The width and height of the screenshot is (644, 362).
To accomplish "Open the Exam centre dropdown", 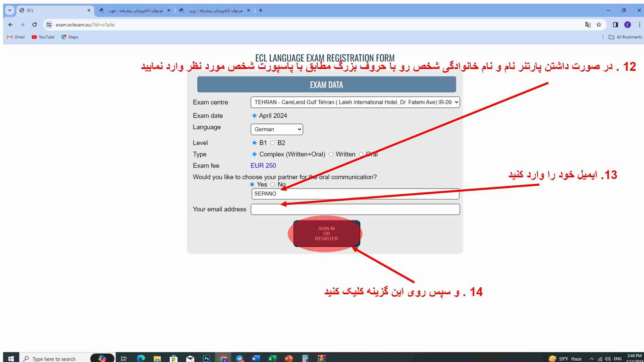I will 355,102.
